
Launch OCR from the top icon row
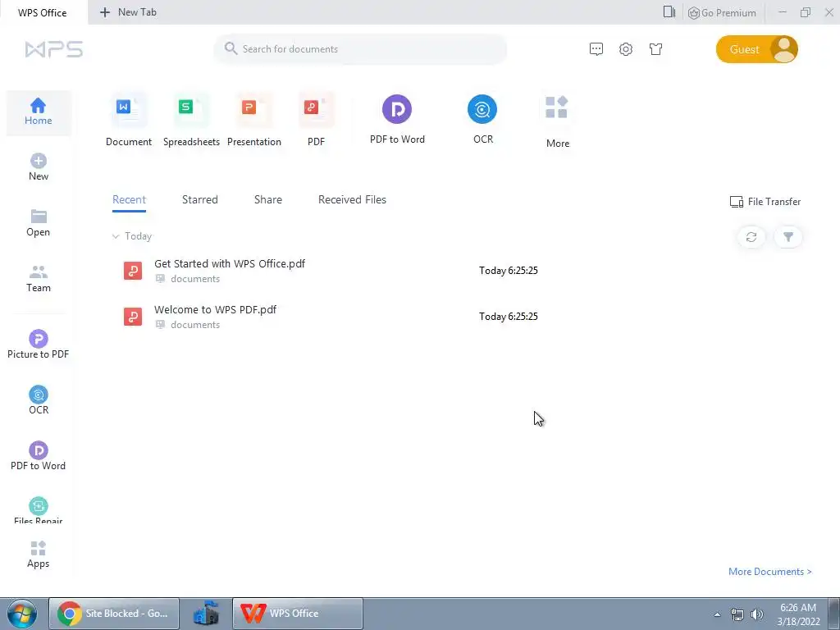tap(482, 120)
